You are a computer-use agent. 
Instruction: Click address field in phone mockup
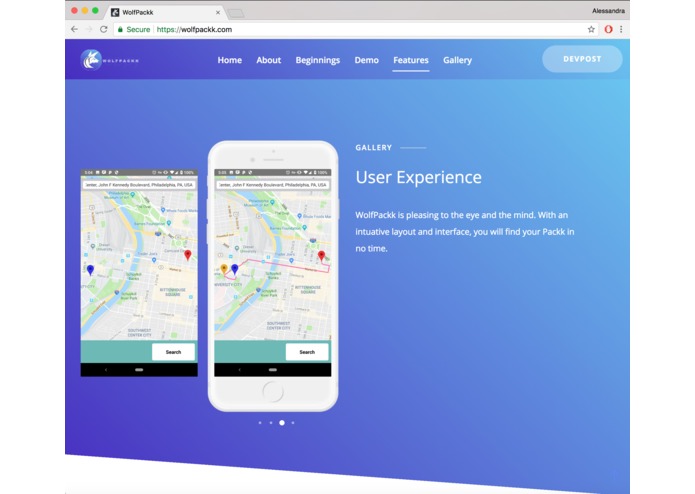(273, 185)
